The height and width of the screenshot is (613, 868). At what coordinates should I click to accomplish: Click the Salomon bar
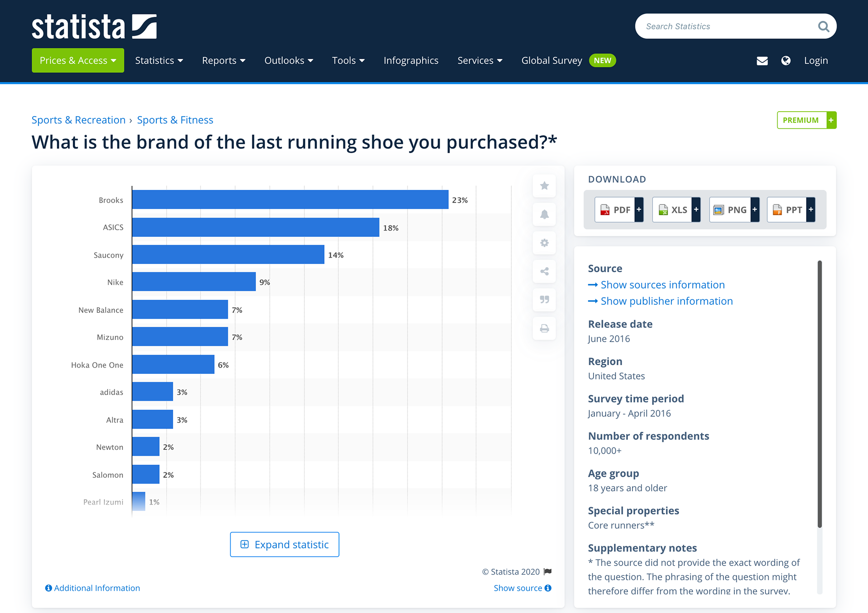tap(146, 474)
